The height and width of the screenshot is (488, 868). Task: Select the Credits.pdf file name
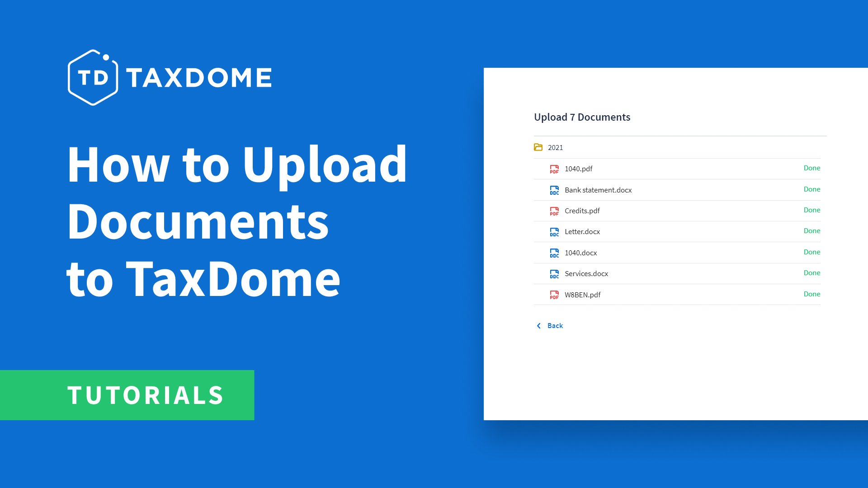pyautogui.click(x=582, y=211)
